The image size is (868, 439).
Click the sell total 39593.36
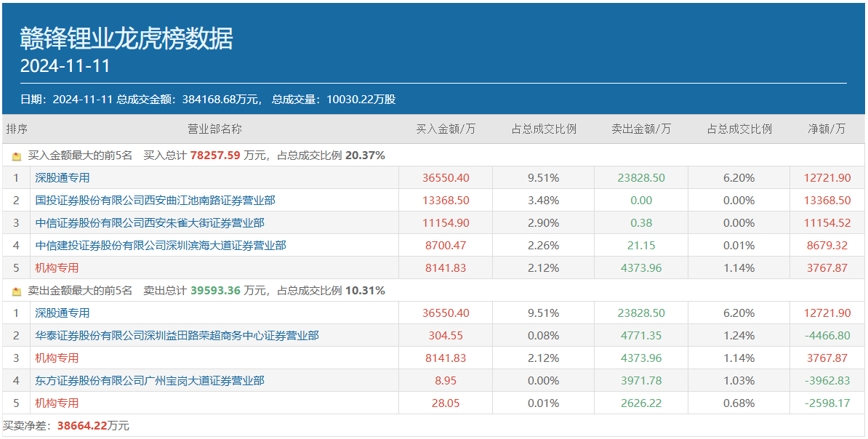(215, 291)
